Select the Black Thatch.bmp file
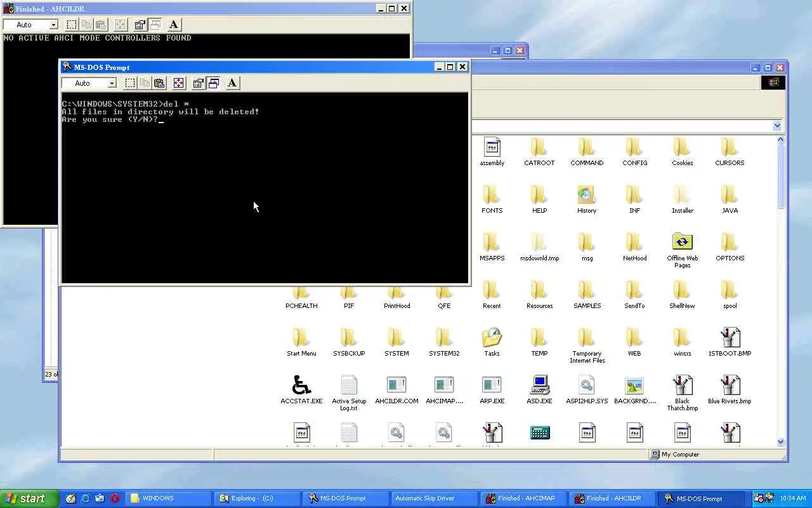 point(682,393)
